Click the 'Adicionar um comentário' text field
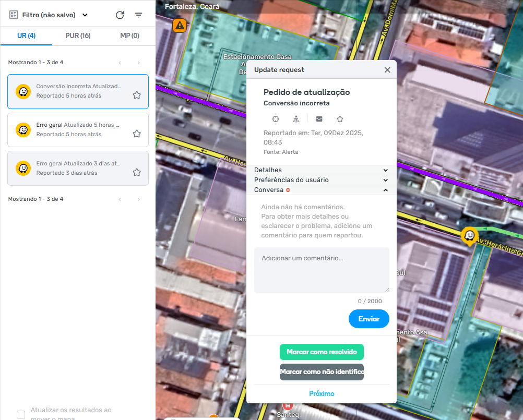The height and width of the screenshot is (420, 523). 322,270
